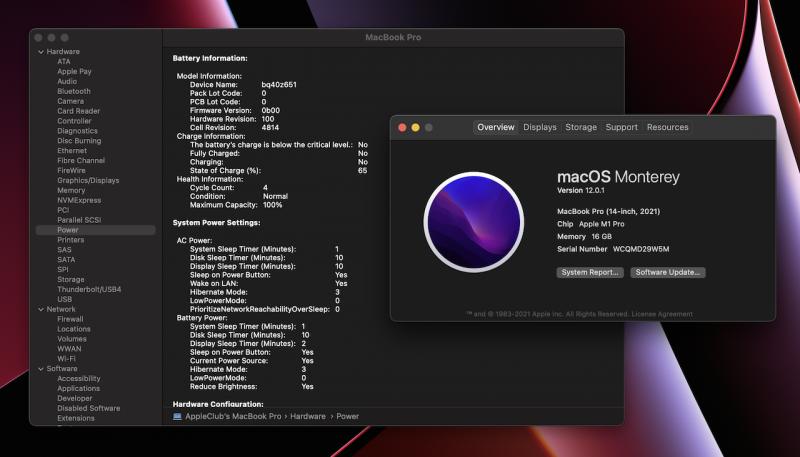Click the computer icon in the path bar
The image size is (800, 457).
pyautogui.click(x=177, y=416)
